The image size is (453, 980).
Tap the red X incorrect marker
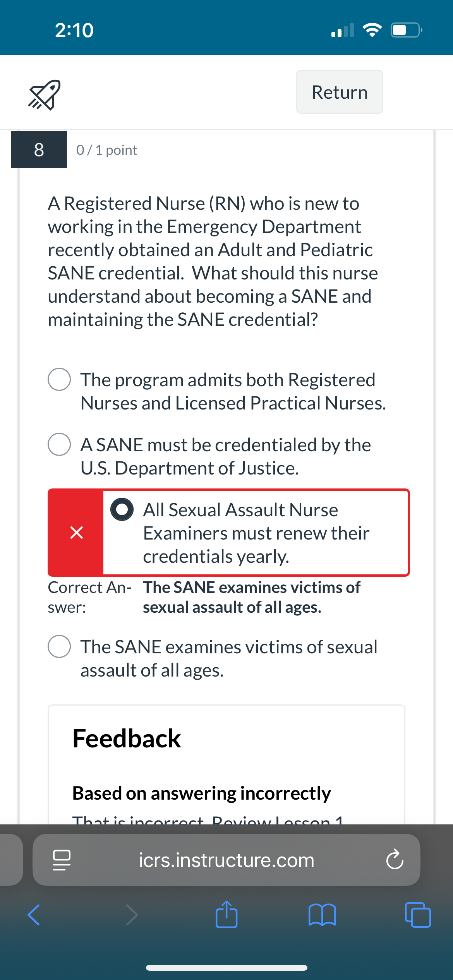pos(76,532)
